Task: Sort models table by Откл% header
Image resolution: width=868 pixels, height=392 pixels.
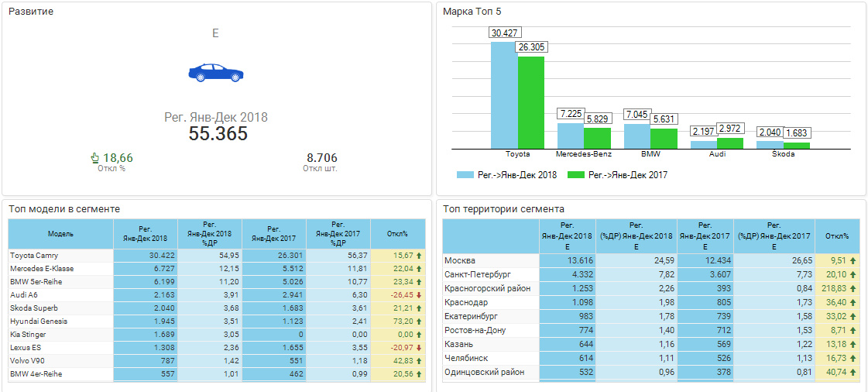Action: click(398, 234)
